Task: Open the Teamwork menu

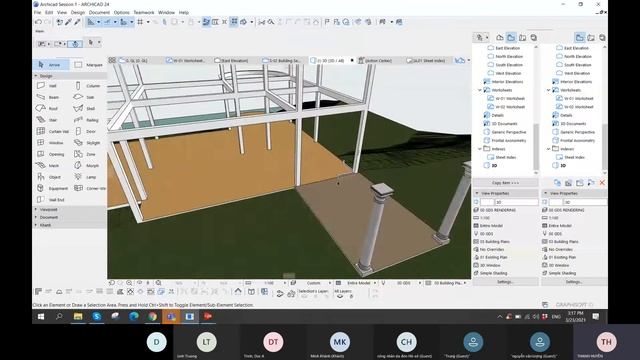Action: [144, 13]
